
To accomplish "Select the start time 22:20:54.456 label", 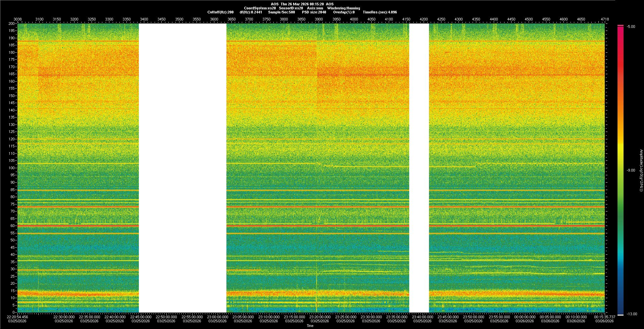I will click(x=17, y=317).
